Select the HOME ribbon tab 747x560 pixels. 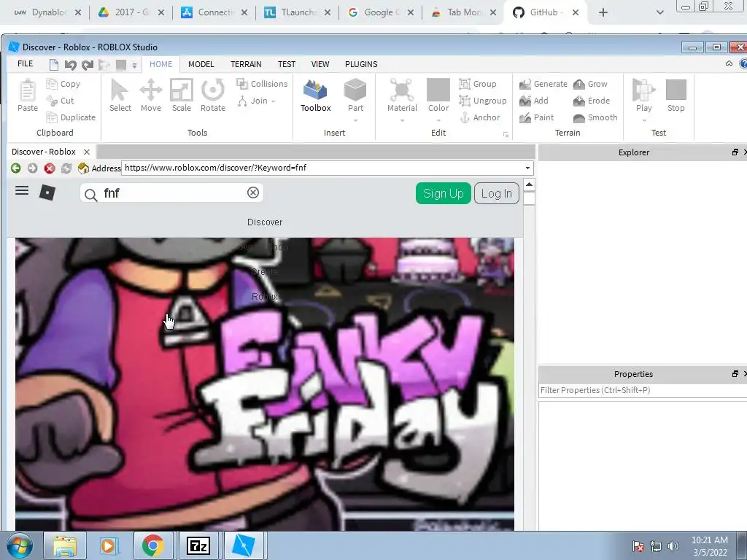click(x=161, y=64)
